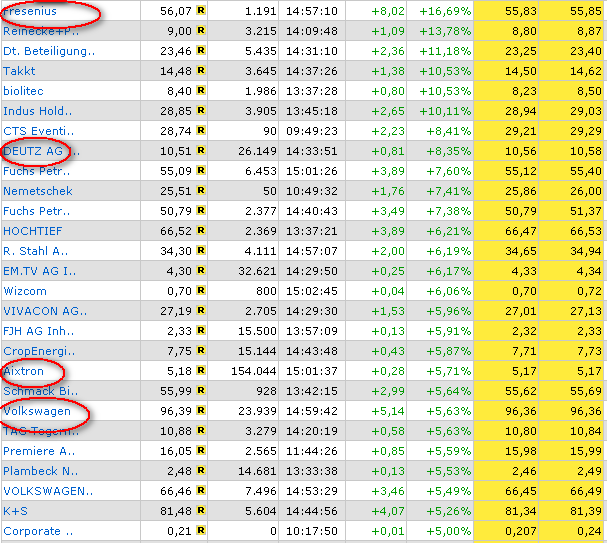Click the R realtime icon in Nemetschek row
This screenshot has width=607, height=543.
[x=201, y=190]
